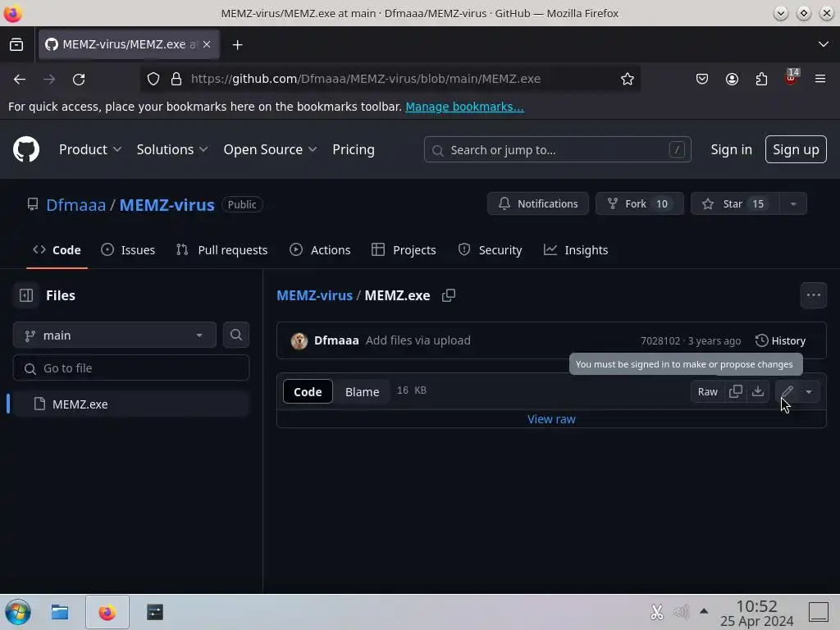The width and height of the screenshot is (840, 630).
Task: Open the Security tab
Action: pyautogui.click(x=490, y=249)
